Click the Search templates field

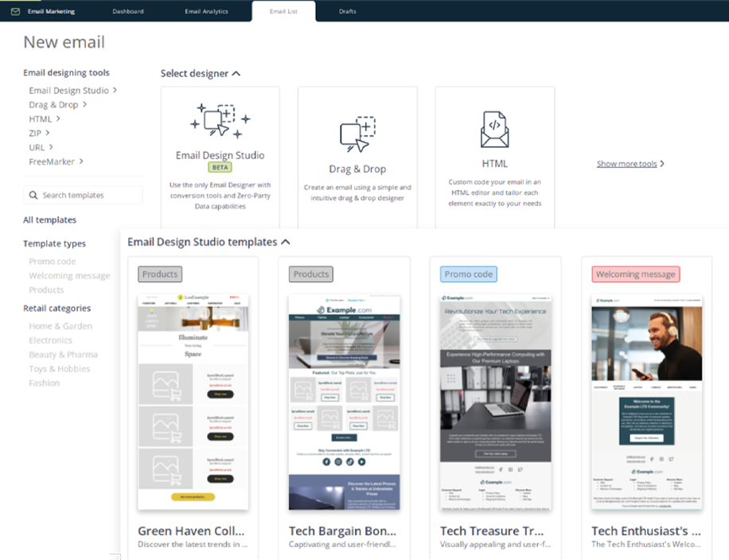coord(83,195)
